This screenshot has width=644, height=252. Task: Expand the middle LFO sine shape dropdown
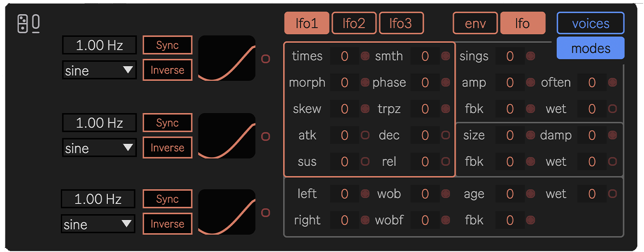pyautogui.click(x=99, y=148)
